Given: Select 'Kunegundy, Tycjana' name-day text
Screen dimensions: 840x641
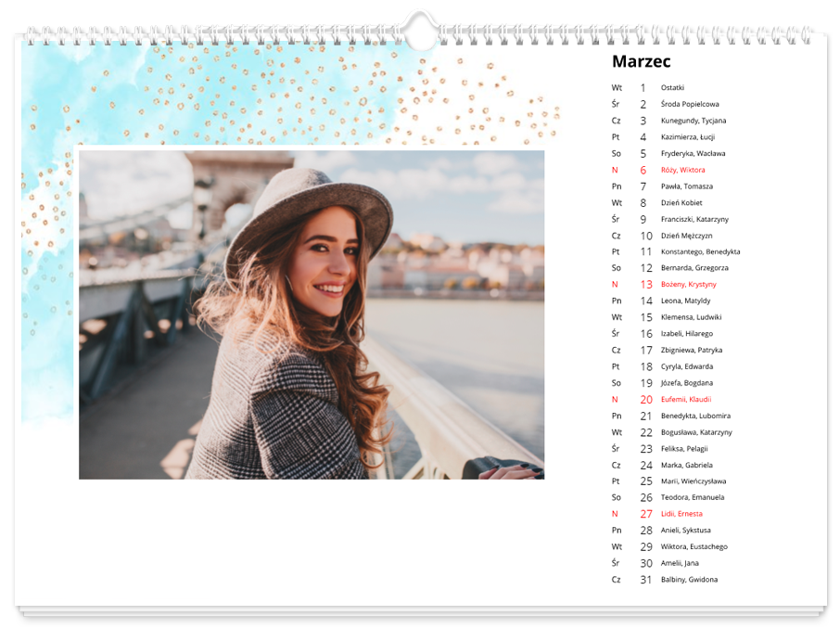Looking at the screenshot, I should click(x=694, y=121).
